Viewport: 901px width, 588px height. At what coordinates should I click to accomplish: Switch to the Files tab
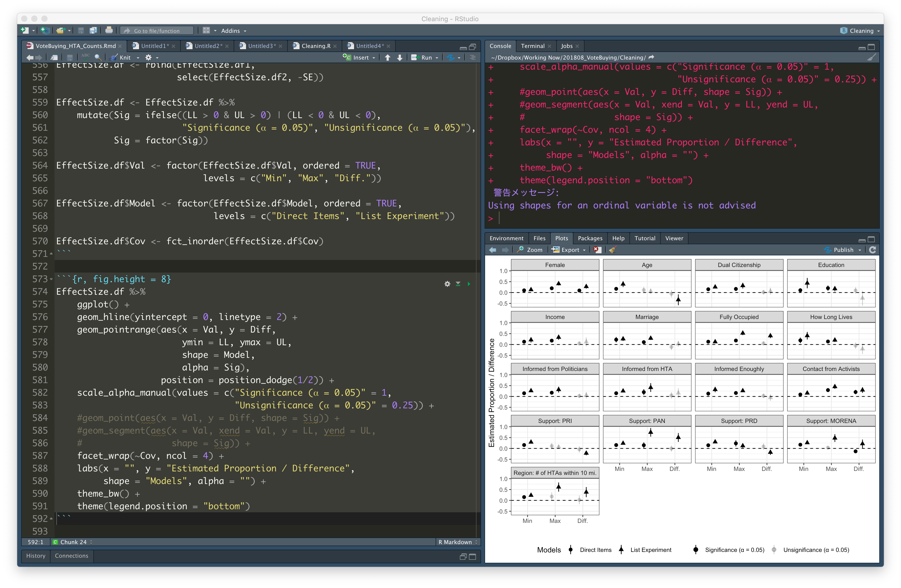point(539,238)
